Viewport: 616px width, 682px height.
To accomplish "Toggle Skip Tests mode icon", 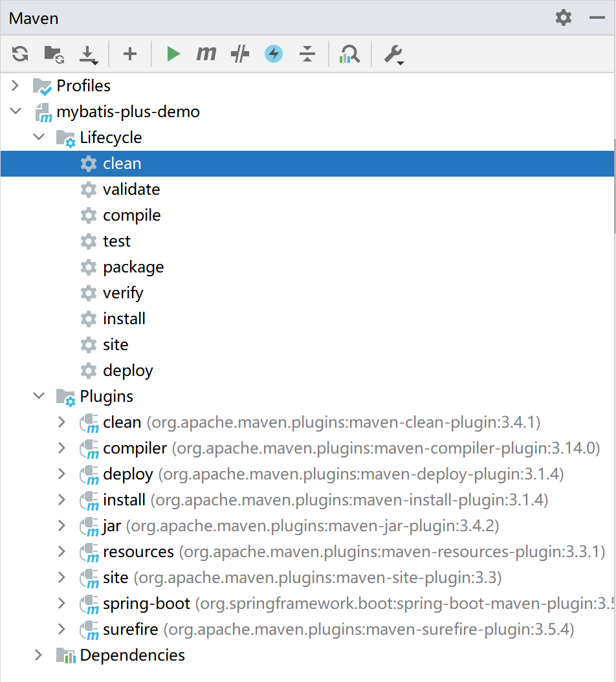I will (x=239, y=54).
